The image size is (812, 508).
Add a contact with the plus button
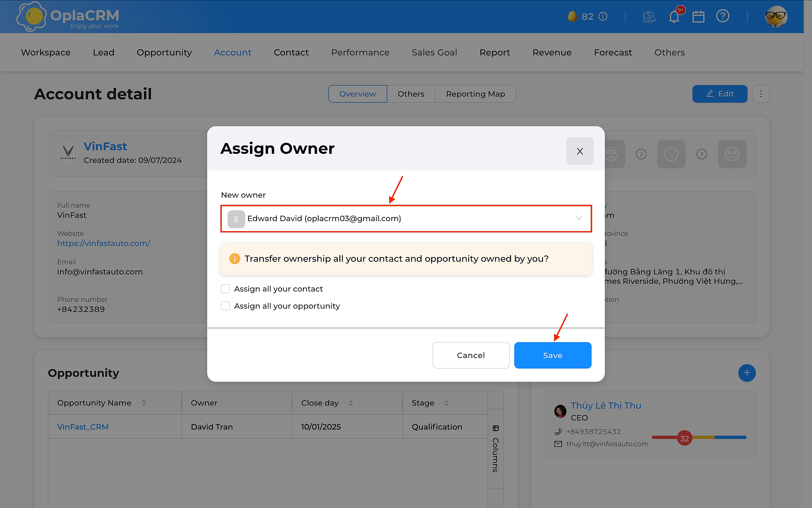[x=747, y=373]
